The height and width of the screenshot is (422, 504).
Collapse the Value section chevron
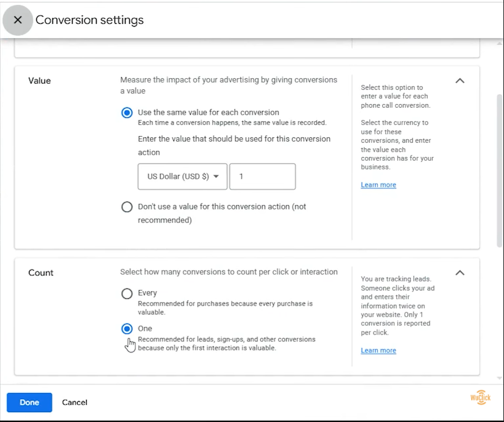click(460, 81)
